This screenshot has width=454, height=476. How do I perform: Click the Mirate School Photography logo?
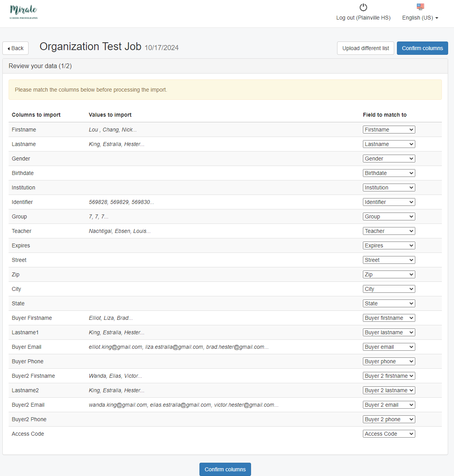click(x=23, y=12)
